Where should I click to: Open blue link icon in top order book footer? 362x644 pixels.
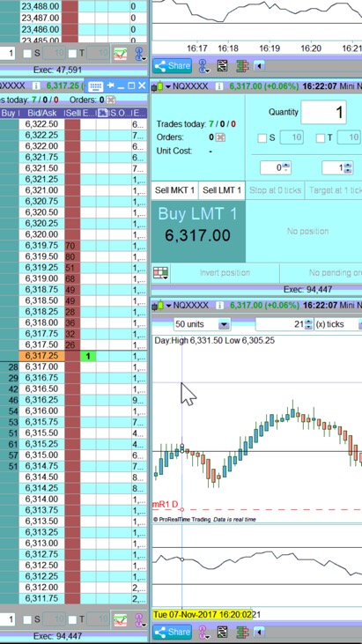[x=140, y=54]
